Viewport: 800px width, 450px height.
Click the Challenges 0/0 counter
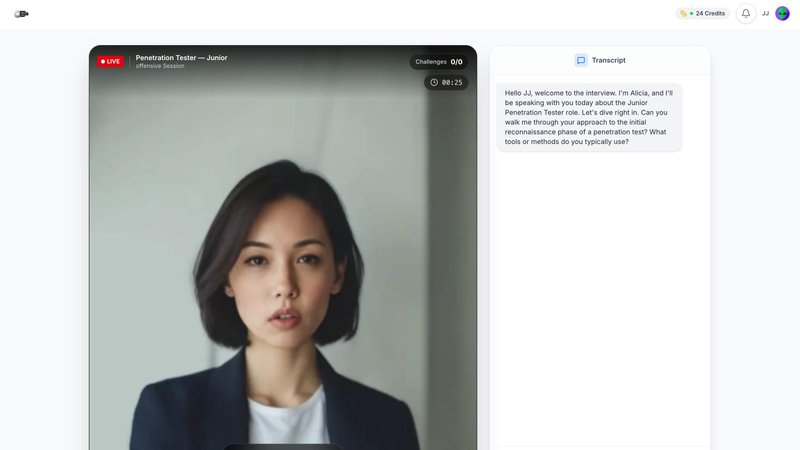439,62
